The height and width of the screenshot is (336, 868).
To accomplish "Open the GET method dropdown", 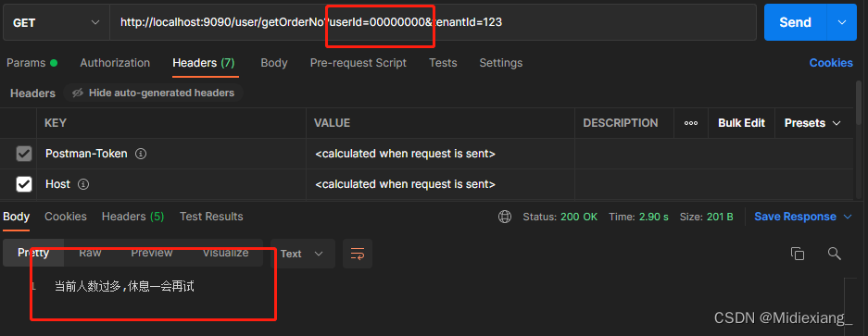I will tap(56, 23).
